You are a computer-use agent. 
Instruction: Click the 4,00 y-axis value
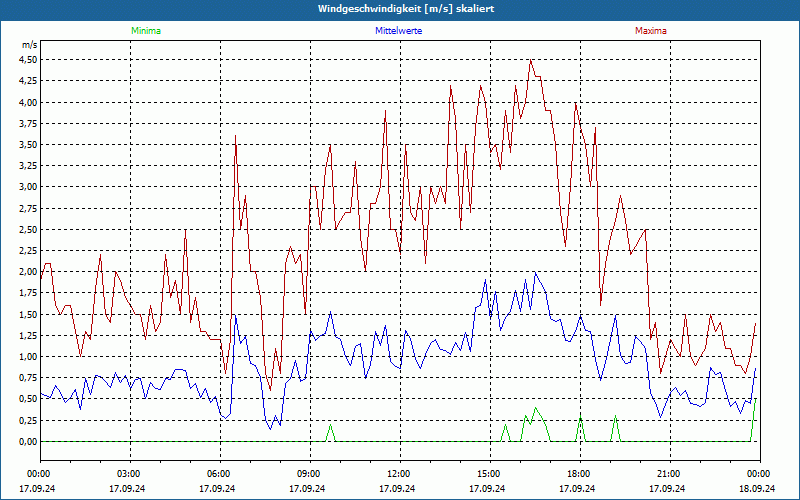point(28,102)
